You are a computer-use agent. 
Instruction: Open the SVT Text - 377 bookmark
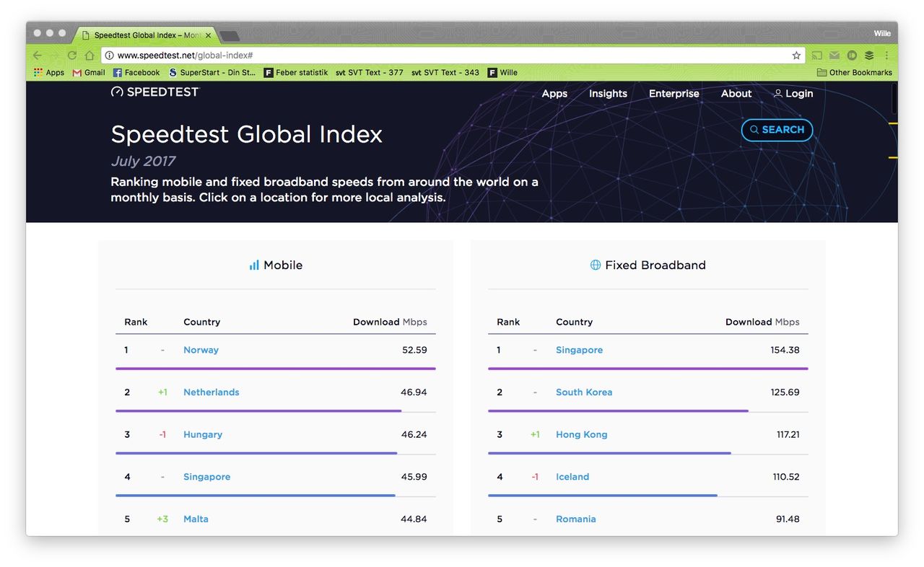click(370, 72)
